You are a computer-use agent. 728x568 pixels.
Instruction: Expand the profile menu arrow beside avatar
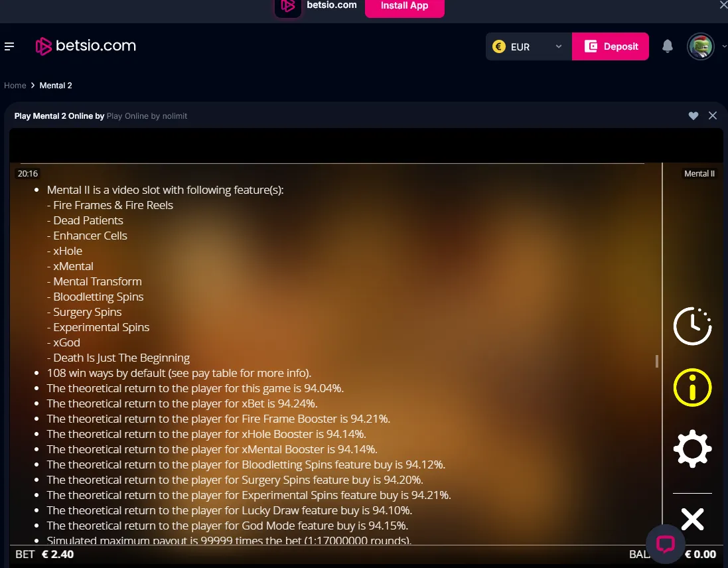724,46
